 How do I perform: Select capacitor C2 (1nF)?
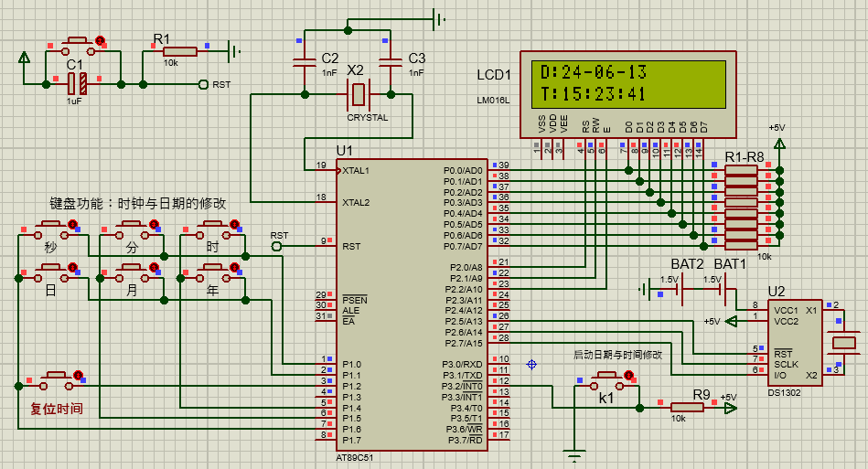point(304,61)
